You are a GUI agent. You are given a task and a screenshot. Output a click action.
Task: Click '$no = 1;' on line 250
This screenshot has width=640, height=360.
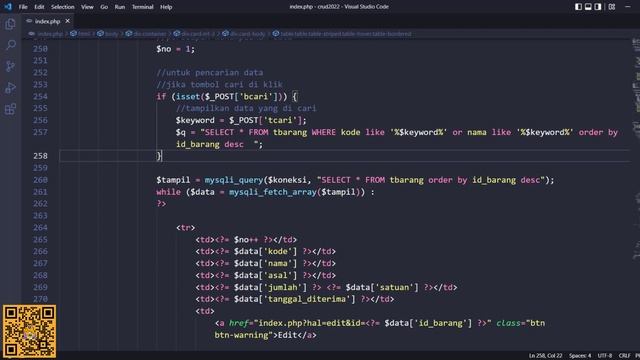176,49
